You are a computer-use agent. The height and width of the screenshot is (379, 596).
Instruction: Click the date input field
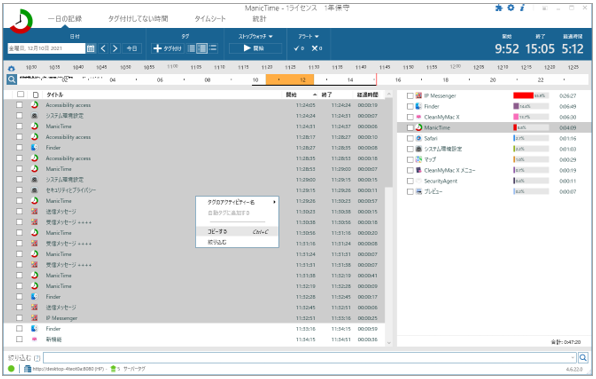pyautogui.click(x=46, y=48)
